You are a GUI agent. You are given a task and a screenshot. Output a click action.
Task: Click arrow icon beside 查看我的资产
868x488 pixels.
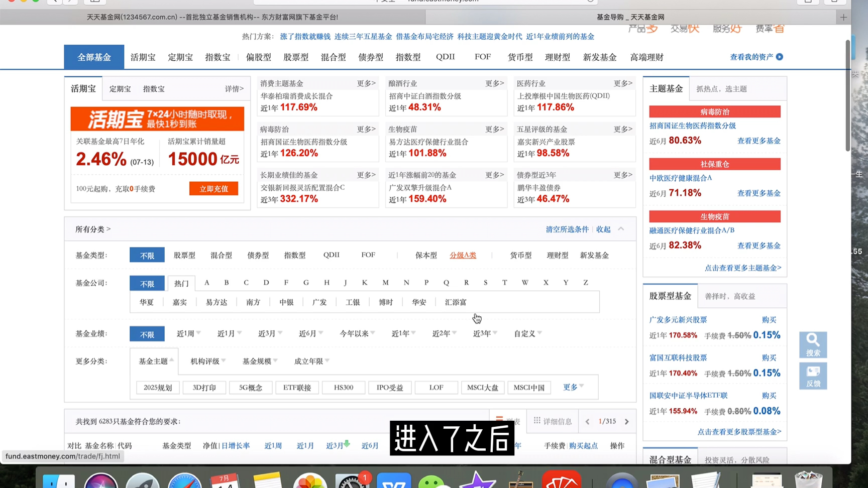point(780,57)
